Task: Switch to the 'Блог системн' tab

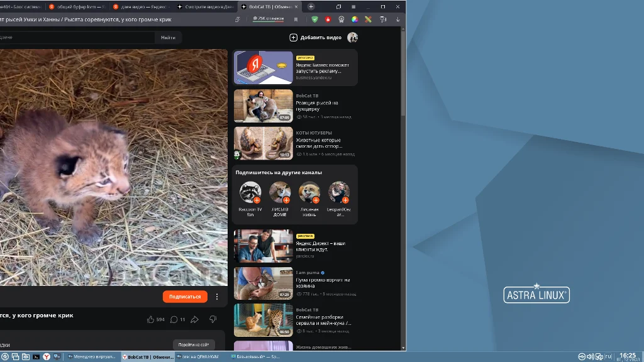Action: pos(21,6)
